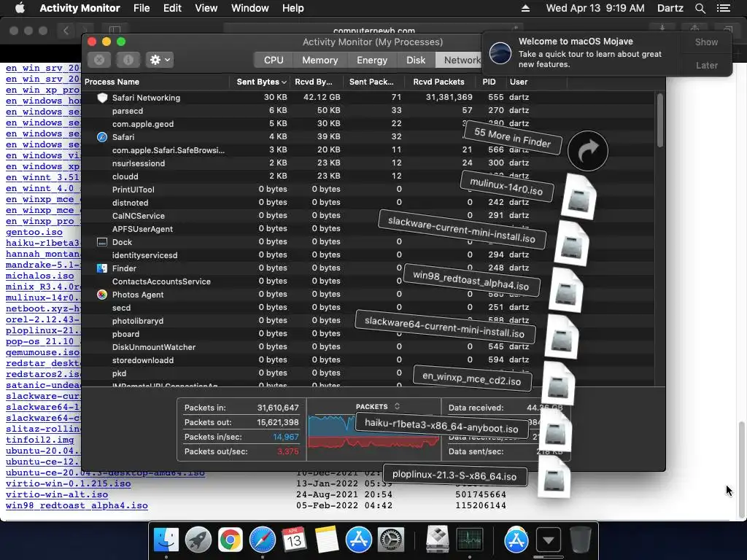Click Later on the Mojave notification
The height and width of the screenshot is (560, 747).
click(x=706, y=65)
